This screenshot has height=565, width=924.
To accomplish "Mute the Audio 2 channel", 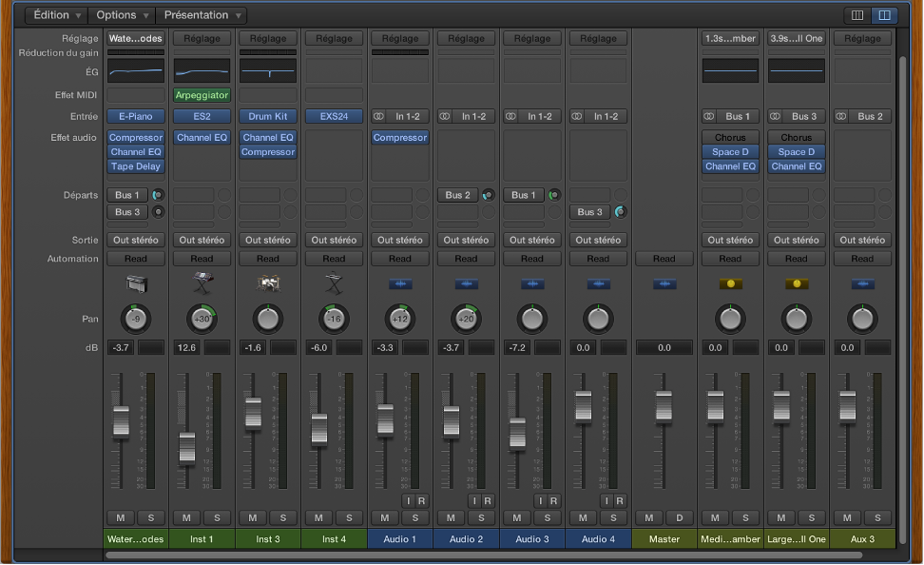I will click(x=451, y=517).
